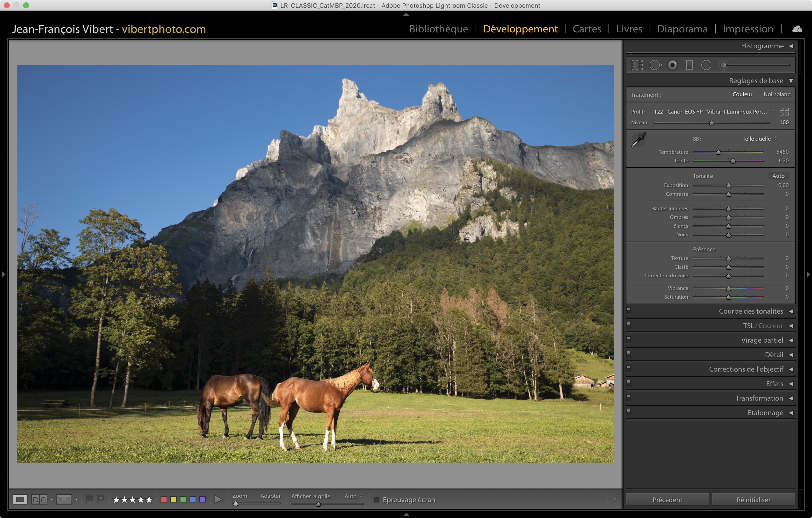Enable the Epreuvage écran checkbox

point(377,499)
